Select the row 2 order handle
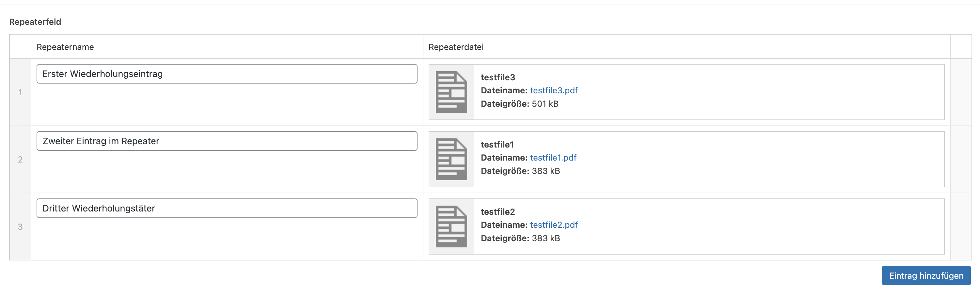The height and width of the screenshot is (297, 980). (x=20, y=160)
